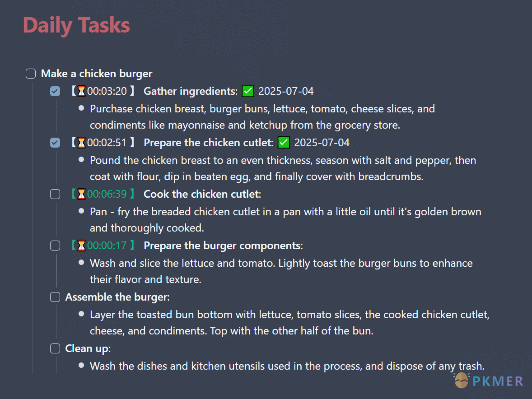Viewport: 532px width, 399px height.
Task: Click green checkmark after Gather ingredients
Action: [x=247, y=91]
